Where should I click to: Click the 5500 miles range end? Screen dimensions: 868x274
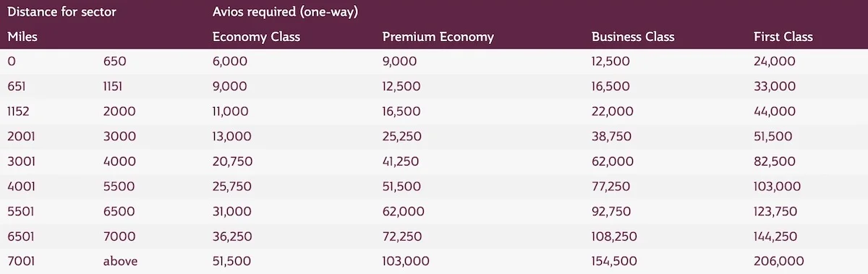[119, 187]
